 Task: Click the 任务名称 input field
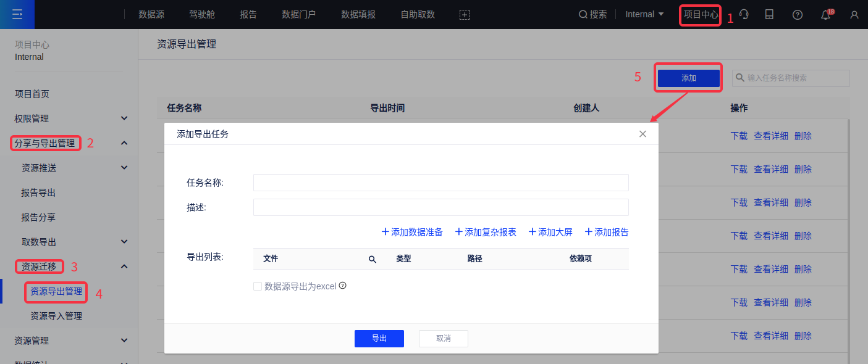(440, 183)
